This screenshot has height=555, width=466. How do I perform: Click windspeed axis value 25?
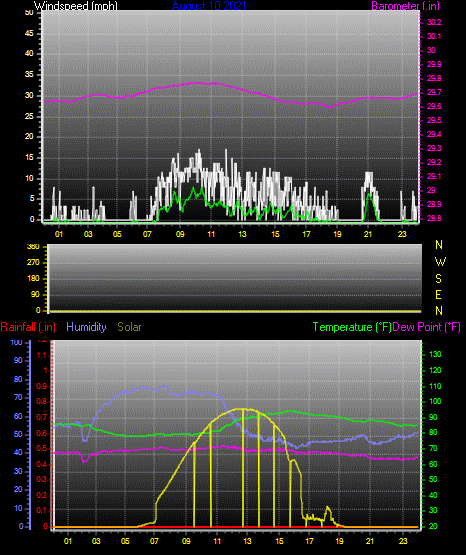click(29, 116)
